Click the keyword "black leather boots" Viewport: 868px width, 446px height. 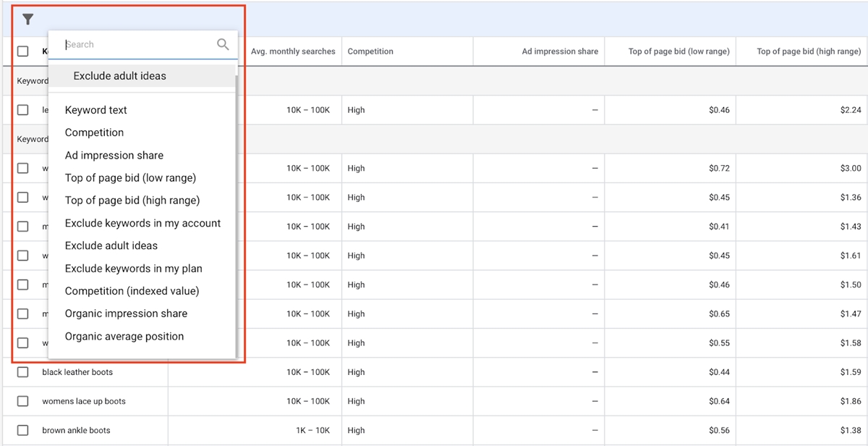point(77,372)
